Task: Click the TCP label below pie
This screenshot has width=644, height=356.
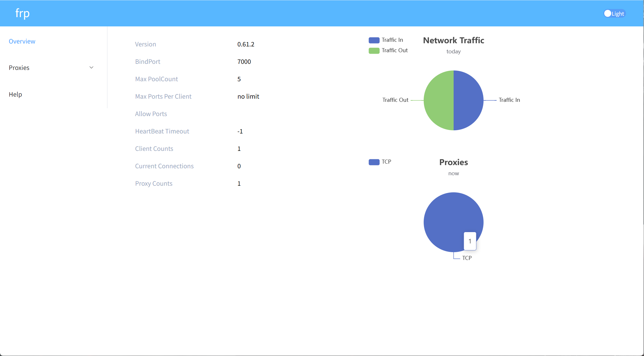Action: coord(467,258)
